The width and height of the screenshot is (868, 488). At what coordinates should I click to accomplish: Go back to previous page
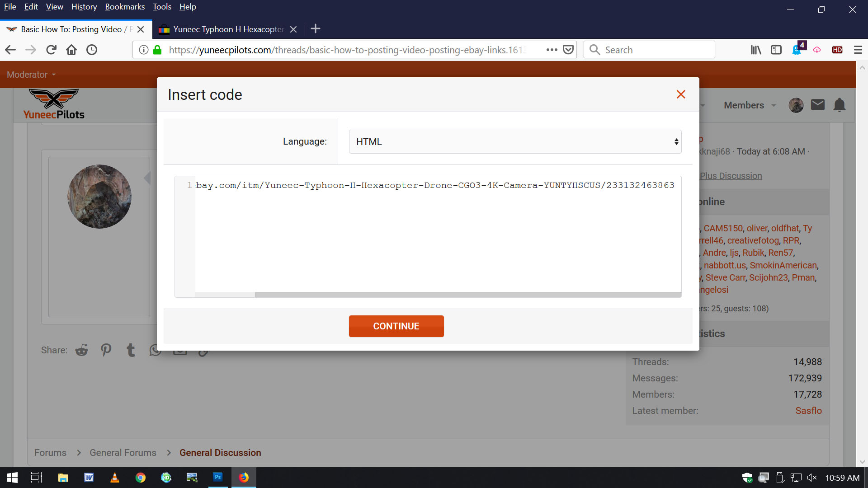10,50
